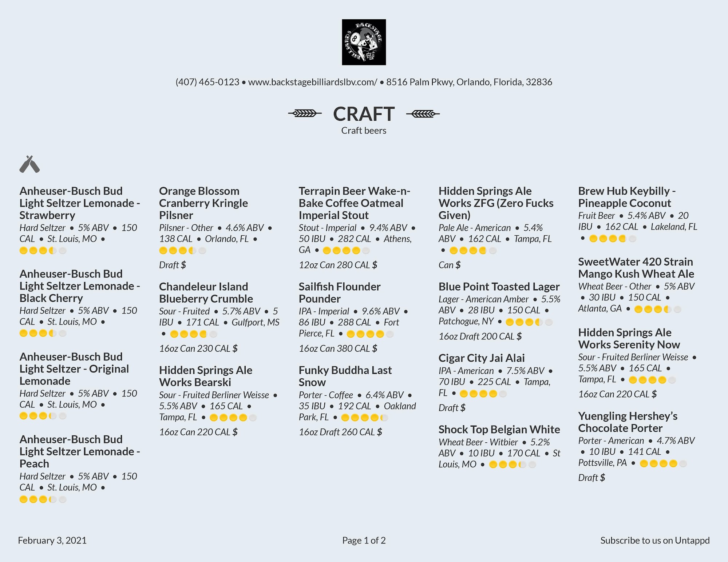Click the Terrapin Wake-n-Bake 12oz Can price
The image size is (728, 562).
pyautogui.click(x=338, y=265)
